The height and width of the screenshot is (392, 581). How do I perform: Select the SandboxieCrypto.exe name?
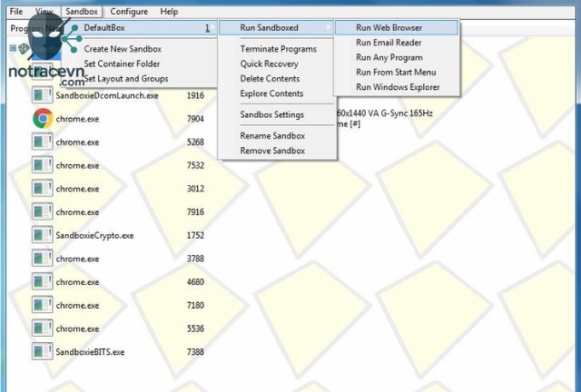94,236
